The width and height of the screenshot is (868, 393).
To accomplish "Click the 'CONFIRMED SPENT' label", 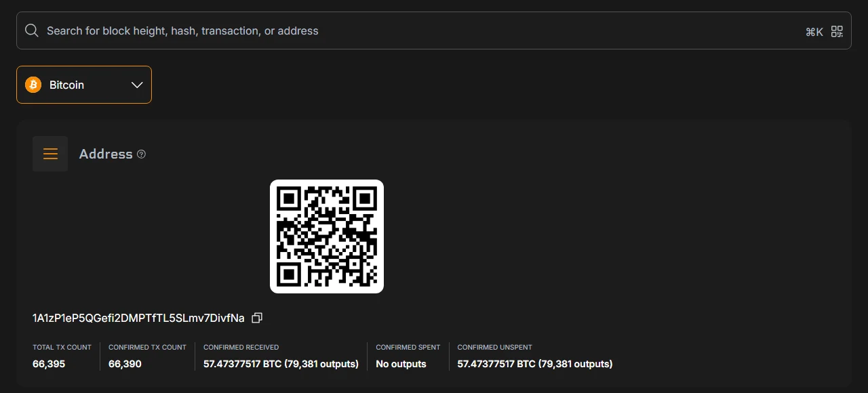I will pos(408,347).
